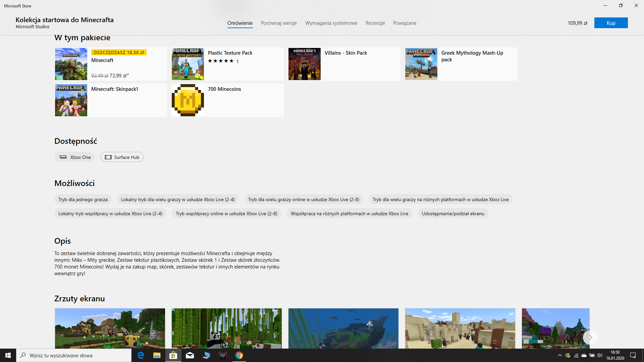The image size is (644, 362).
Task: Open the bee village screenshot
Action: [110, 328]
